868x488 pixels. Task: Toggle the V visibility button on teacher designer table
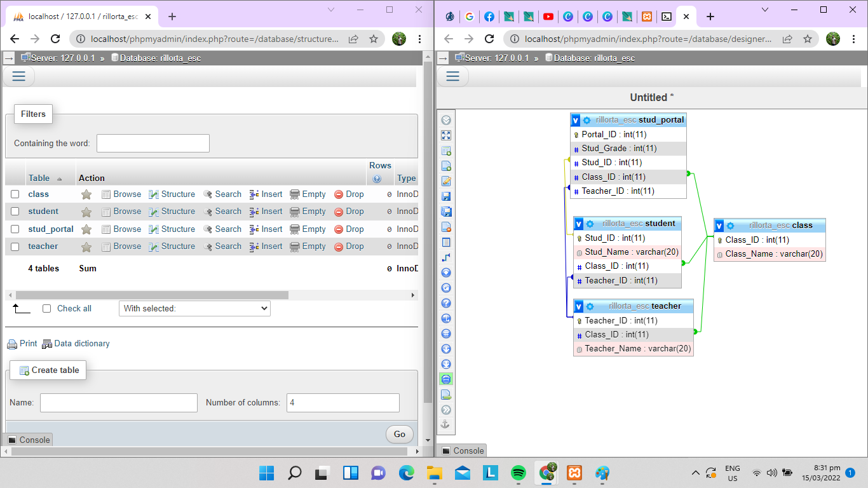pos(579,306)
